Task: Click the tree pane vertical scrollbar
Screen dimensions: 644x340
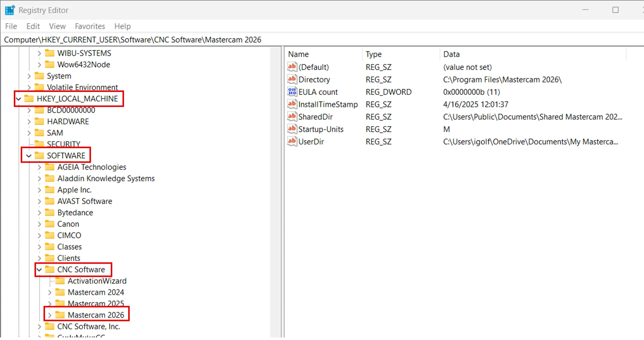Action: [x=275, y=192]
